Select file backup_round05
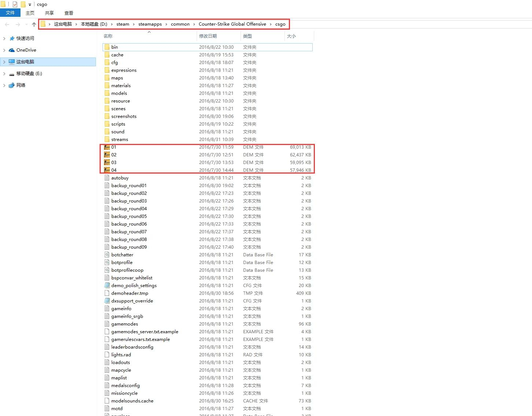This screenshot has width=532, height=416. pos(129,216)
